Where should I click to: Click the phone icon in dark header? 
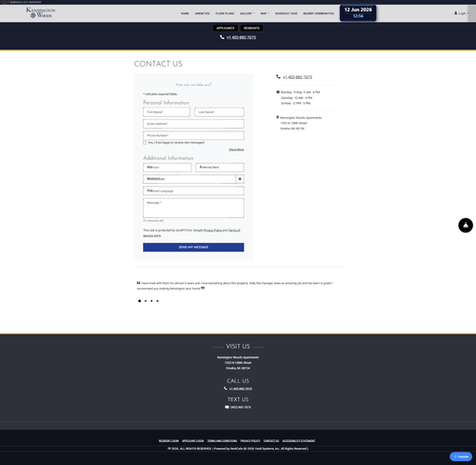tap(222, 37)
